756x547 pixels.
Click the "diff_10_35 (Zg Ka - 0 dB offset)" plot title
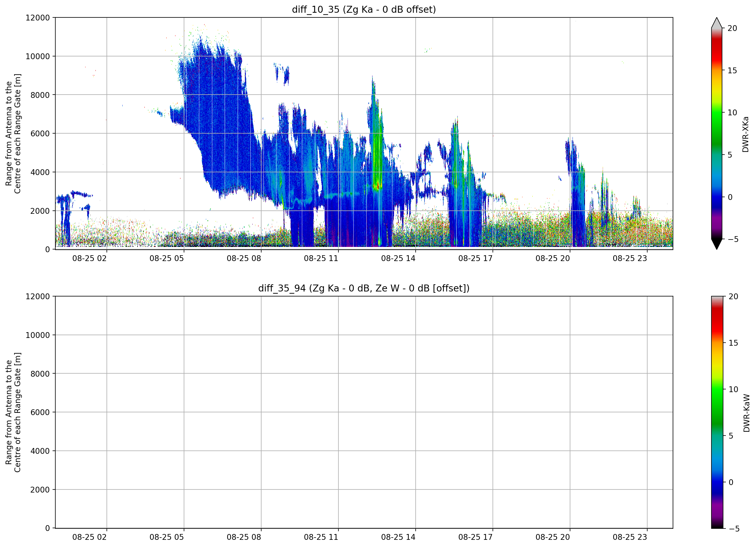364,9
